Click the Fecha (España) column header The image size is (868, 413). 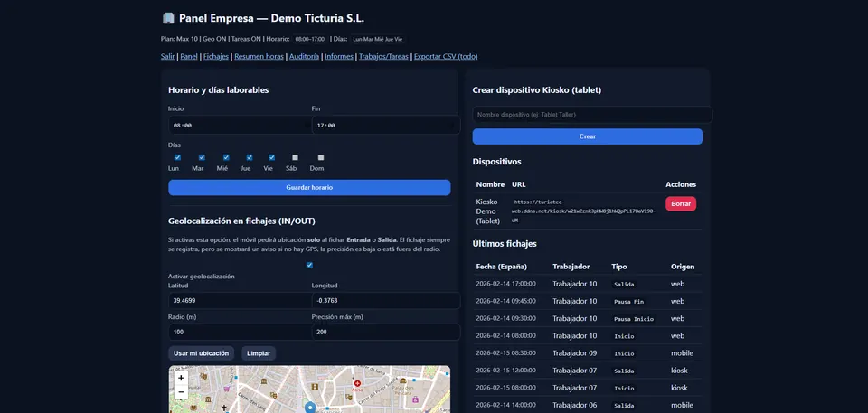click(502, 267)
